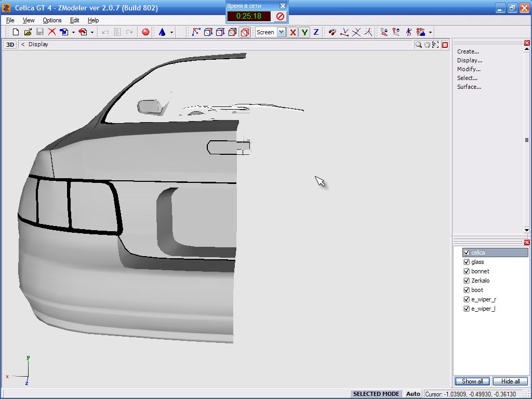Toggle the Y axis lock button
The width and height of the screenshot is (532, 399).
point(304,32)
